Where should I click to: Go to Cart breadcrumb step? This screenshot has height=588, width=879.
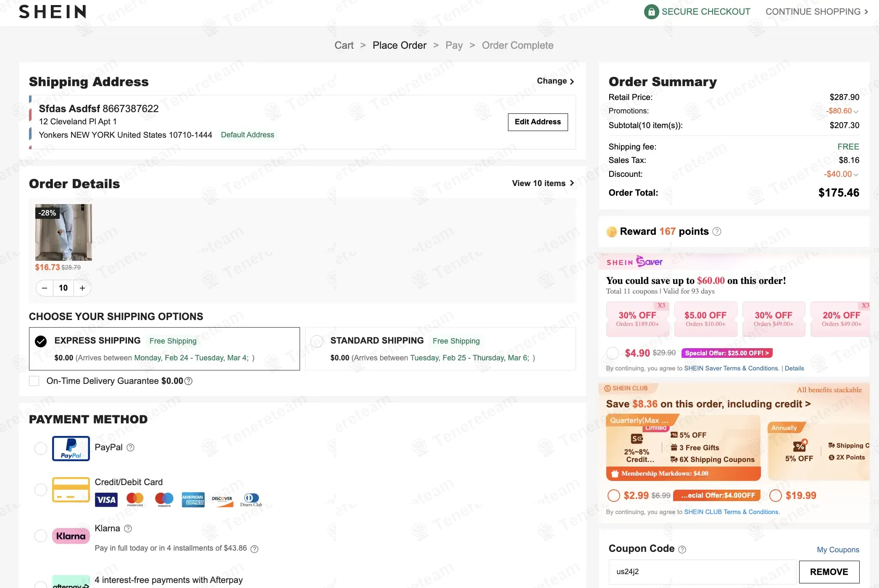[344, 45]
